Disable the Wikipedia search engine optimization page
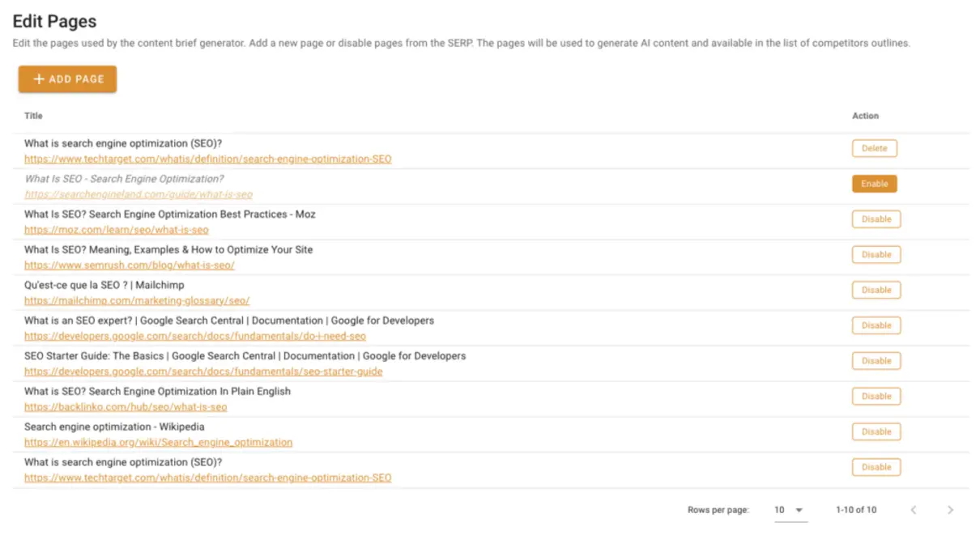This screenshot has height=535, width=980. pos(876,431)
